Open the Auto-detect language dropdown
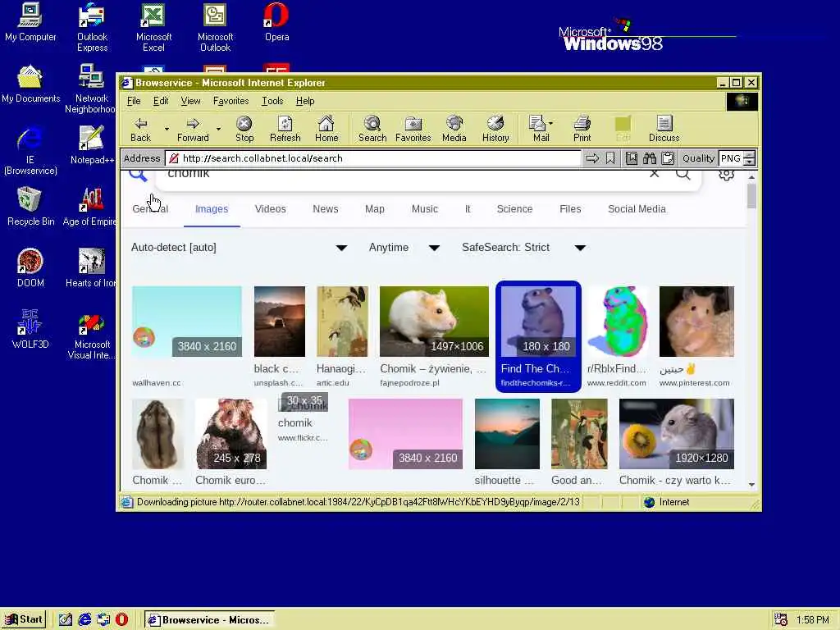The height and width of the screenshot is (630, 840). (239, 248)
